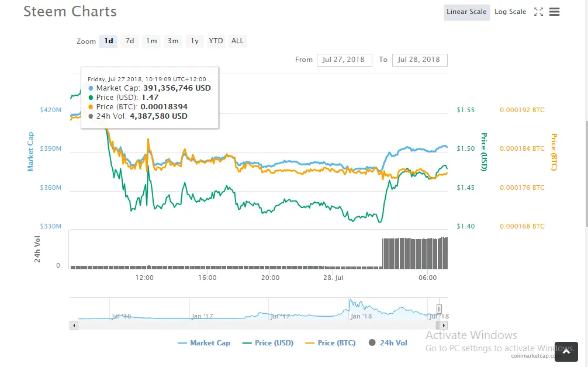
Task: Click the 24h Vol axis title
Action: pos(37,249)
